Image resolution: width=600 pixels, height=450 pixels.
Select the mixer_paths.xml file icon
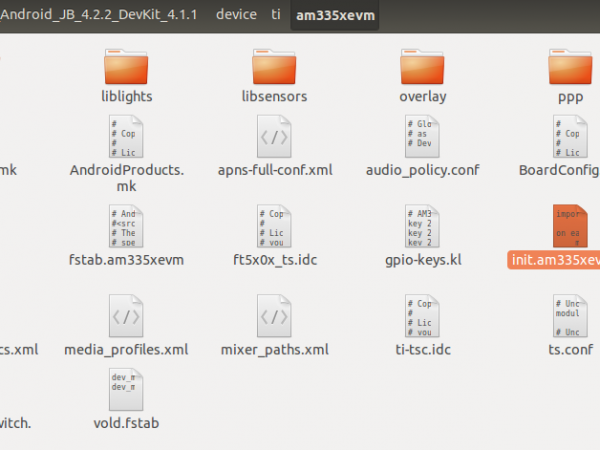coord(274,317)
